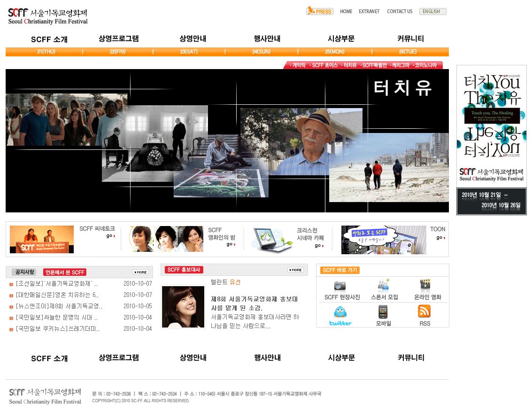Click the PRESS icon button
This screenshot has height=406, width=532.
320,11
